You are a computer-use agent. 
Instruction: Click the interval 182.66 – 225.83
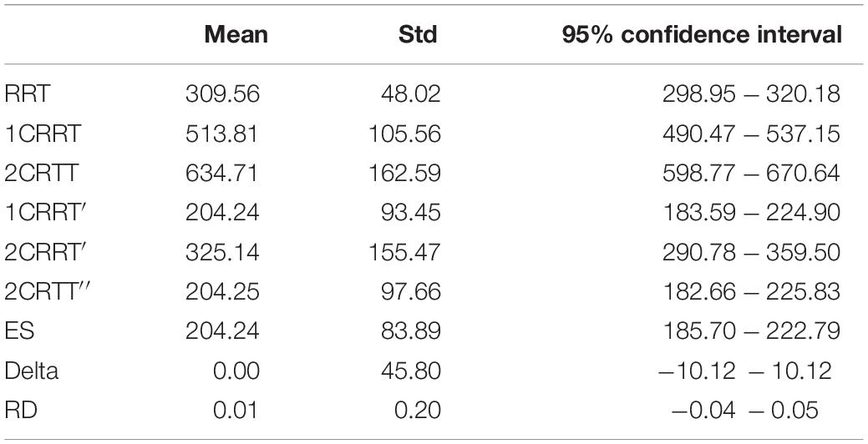click(x=751, y=291)
